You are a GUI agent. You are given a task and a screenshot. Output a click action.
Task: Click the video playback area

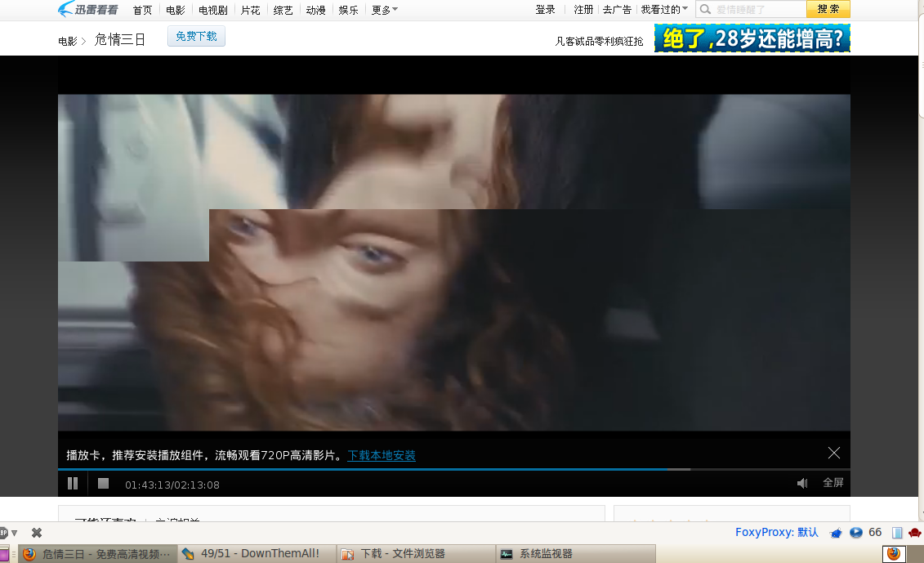click(453, 262)
